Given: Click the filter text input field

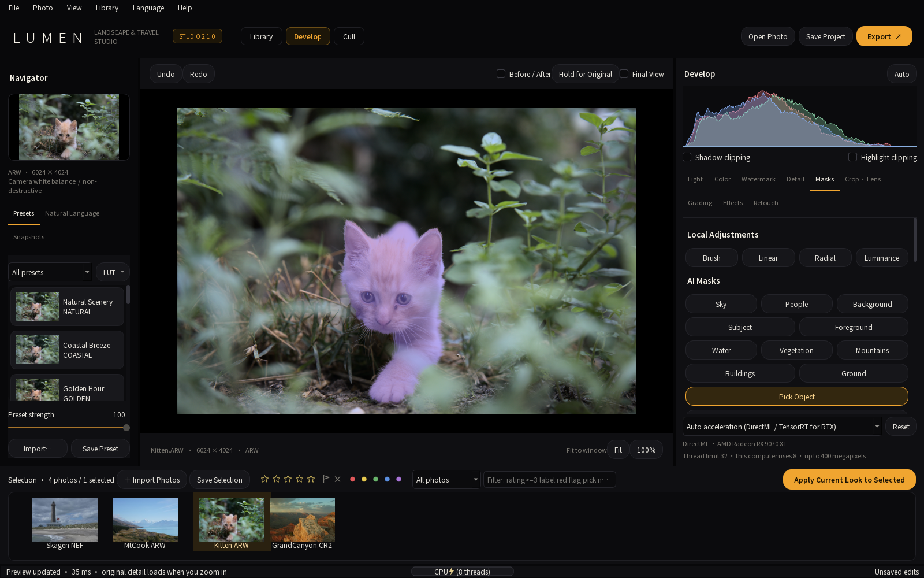Looking at the screenshot, I should click(x=549, y=480).
